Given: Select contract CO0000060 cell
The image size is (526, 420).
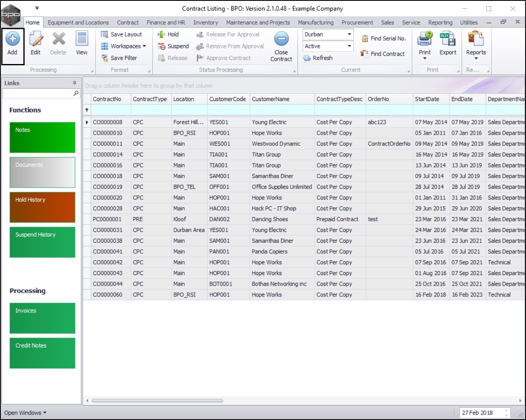Looking at the screenshot, I should 111,295.
